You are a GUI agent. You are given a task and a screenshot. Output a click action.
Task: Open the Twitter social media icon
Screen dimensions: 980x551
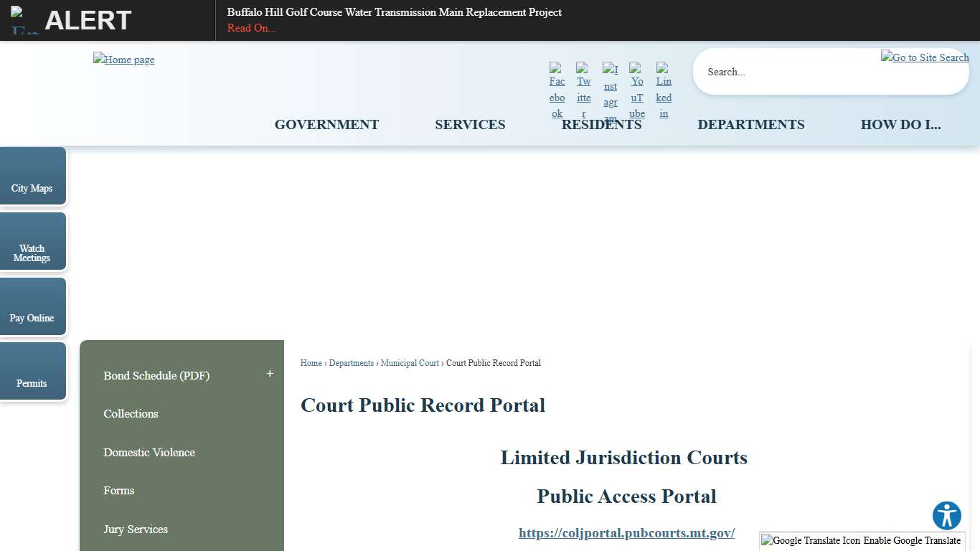(x=583, y=90)
